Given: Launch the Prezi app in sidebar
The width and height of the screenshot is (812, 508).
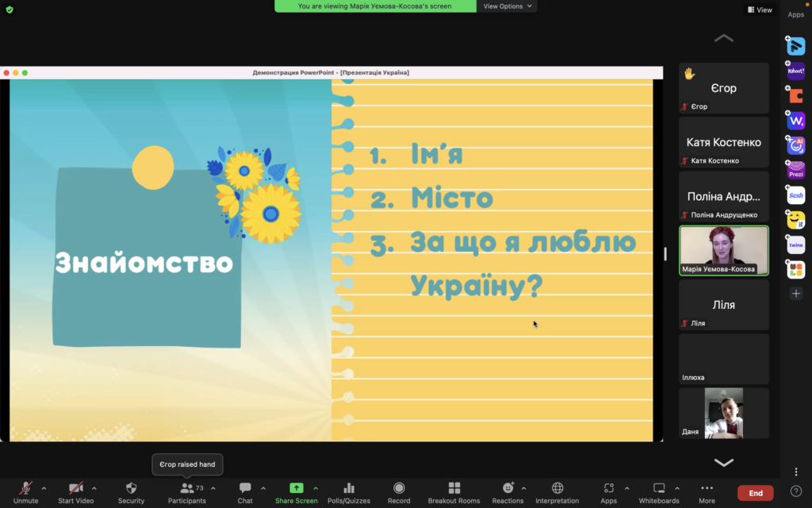Looking at the screenshot, I should tap(796, 170).
